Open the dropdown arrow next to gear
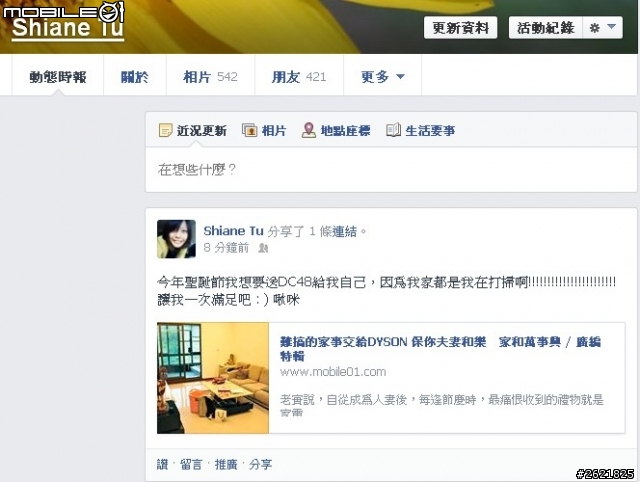The width and height of the screenshot is (640, 482). pos(611,27)
